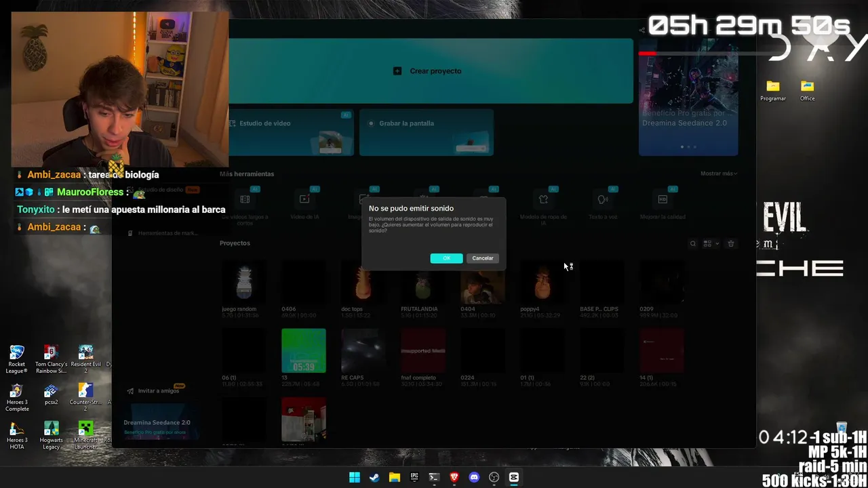Launch Hogwarts Legacy desktop shortcut
Screen dimensions: 868x488
(51, 436)
